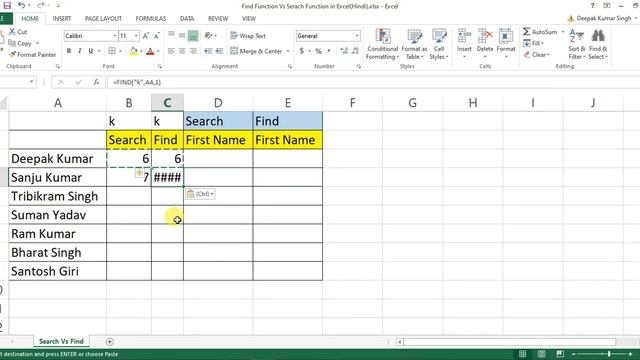Open the REVIEW tab
The width and height of the screenshot is (640, 360).
(218, 19)
